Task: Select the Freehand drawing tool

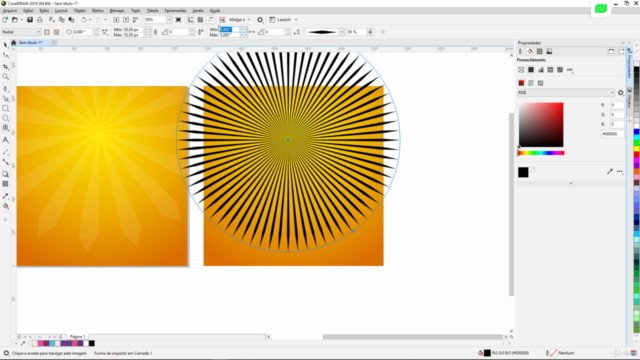Action: (5, 88)
